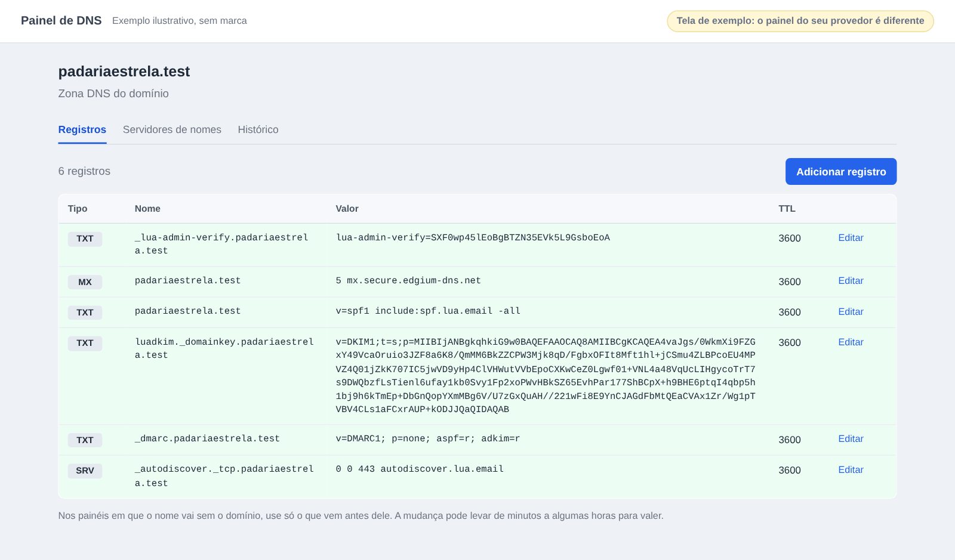Edit the MX record
Screen dimensions: 955x560
point(851,281)
